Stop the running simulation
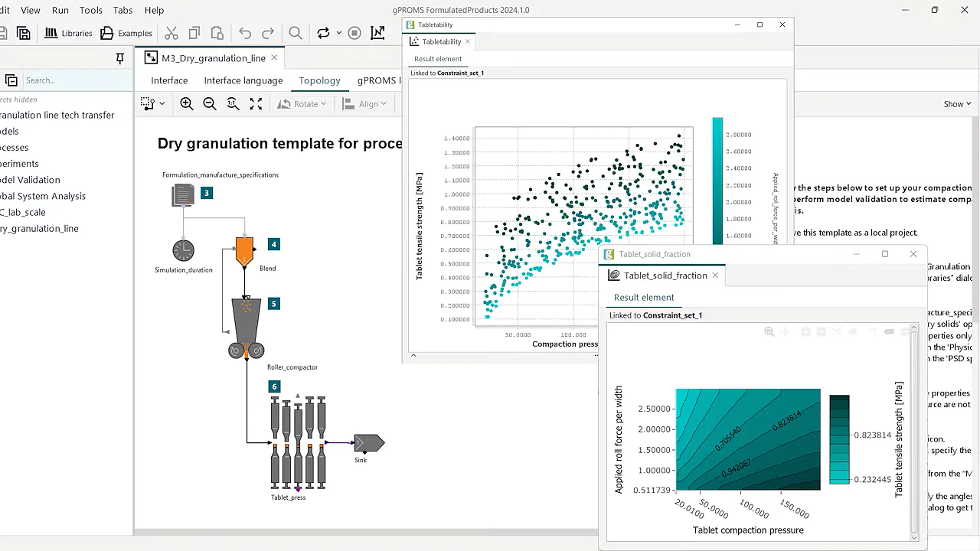Viewport: 980px width, 551px height. 354,33
